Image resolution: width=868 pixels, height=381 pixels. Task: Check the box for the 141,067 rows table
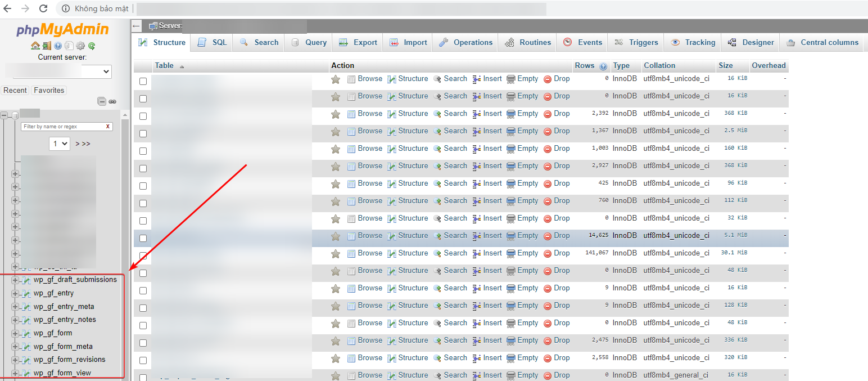tap(143, 256)
